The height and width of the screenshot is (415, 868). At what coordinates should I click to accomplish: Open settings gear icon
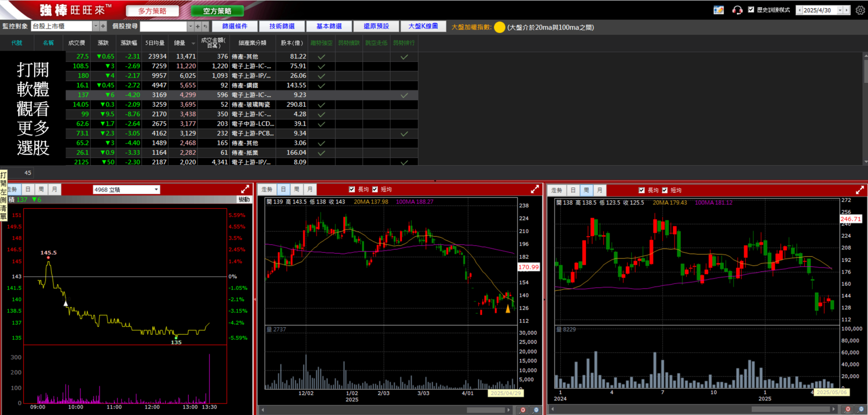click(x=860, y=10)
